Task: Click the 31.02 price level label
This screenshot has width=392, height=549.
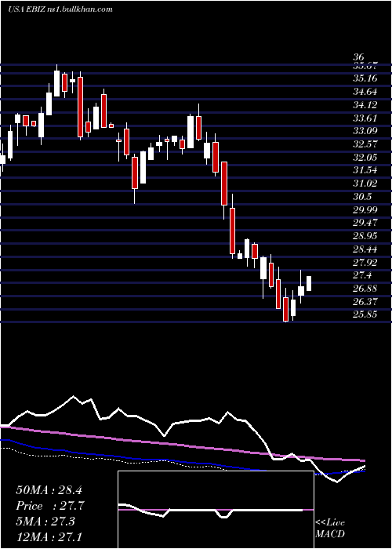Action: click(365, 184)
